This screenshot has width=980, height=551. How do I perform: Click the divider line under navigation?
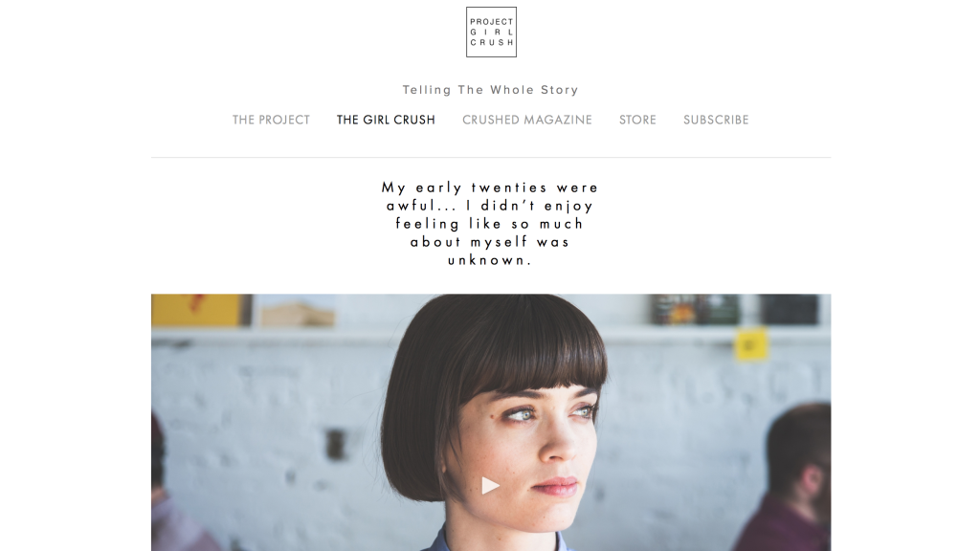[x=491, y=158]
